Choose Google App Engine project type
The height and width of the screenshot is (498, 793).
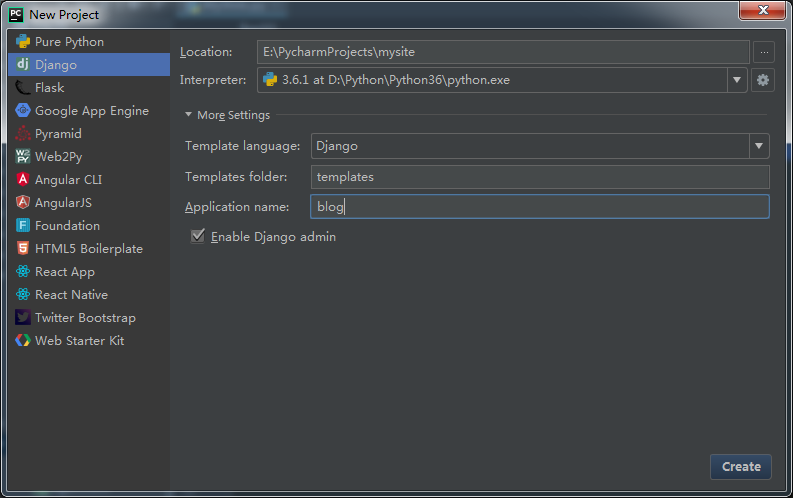(x=89, y=110)
